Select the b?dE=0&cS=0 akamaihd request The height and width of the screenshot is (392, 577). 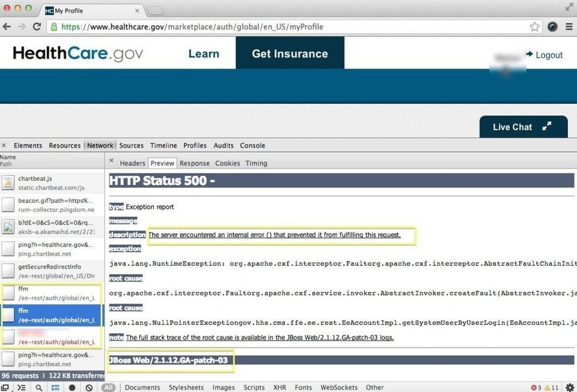pyautogui.click(x=52, y=227)
